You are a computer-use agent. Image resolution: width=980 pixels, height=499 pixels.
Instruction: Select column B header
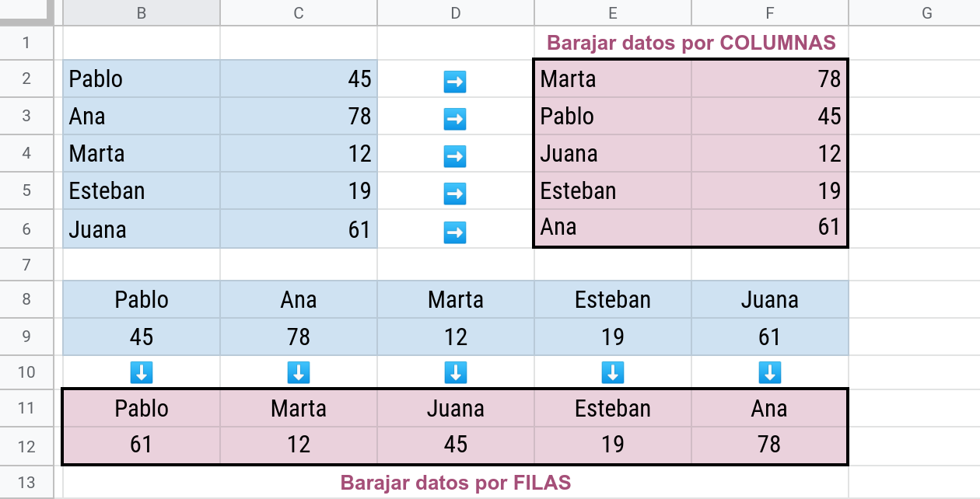click(142, 12)
